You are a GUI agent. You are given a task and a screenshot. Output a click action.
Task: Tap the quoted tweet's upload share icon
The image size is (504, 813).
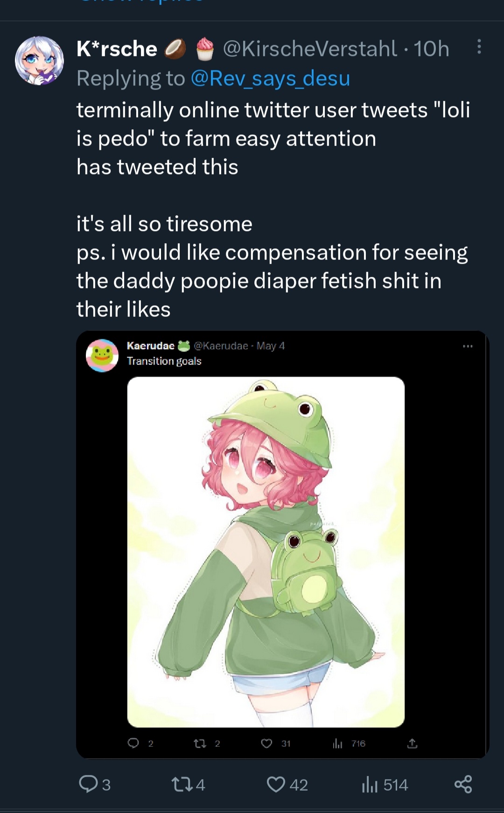412,743
